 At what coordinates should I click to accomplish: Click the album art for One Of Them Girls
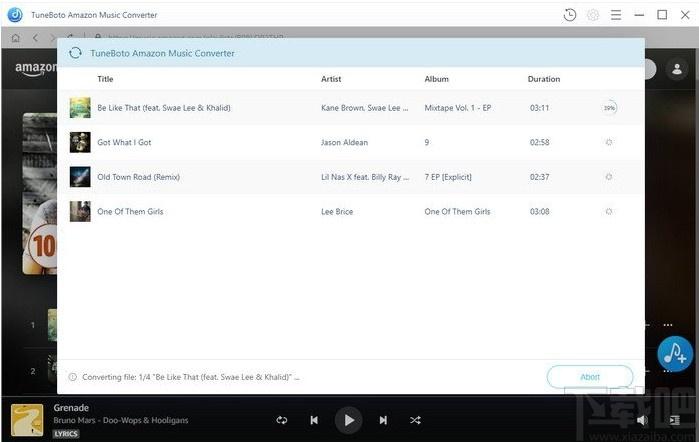pos(80,211)
